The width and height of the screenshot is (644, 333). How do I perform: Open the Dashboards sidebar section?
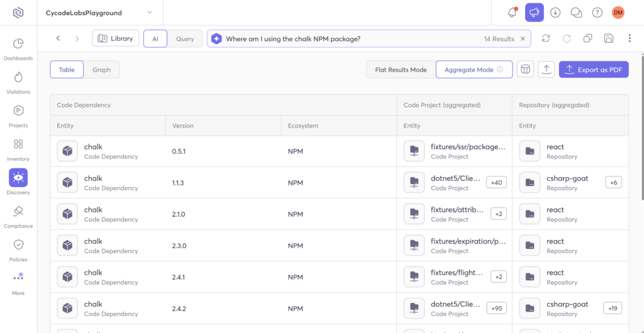click(18, 49)
